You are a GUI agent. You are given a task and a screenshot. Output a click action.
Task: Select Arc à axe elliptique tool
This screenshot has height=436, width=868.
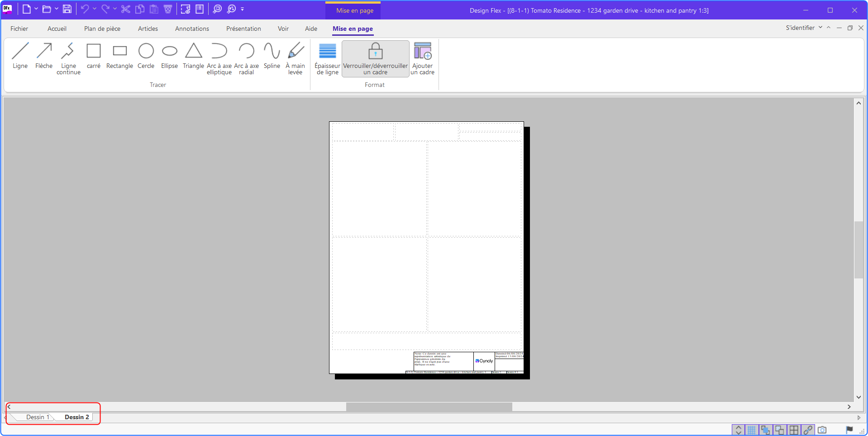pyautogui.click(x=219, y=59)
